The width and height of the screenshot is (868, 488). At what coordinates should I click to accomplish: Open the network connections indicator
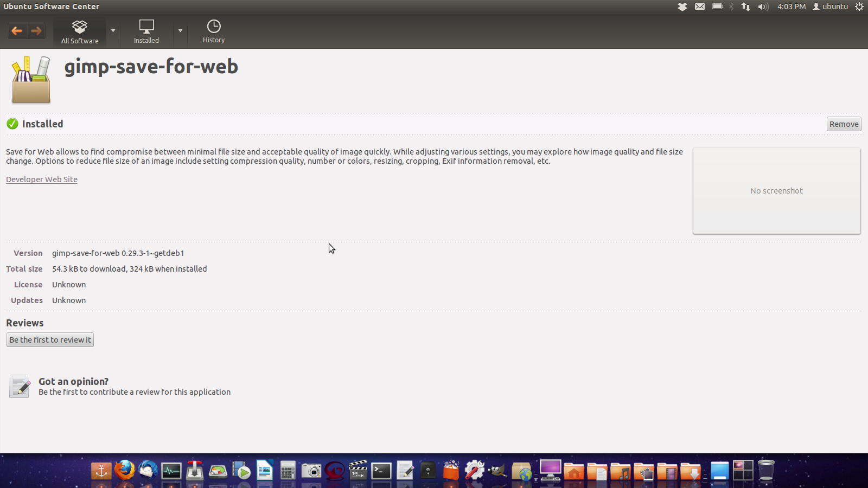click(746, 7)
